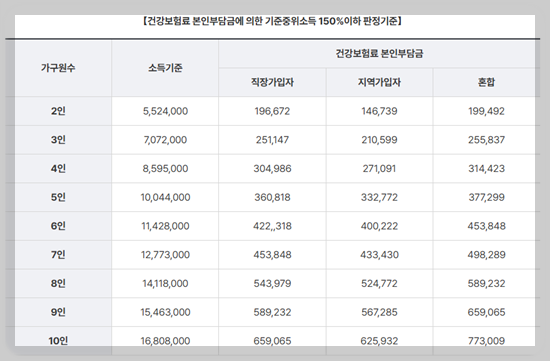The width and height of the screenshot is (550, 361).
Task: Click the 433,430 cell
Action: pos(380,255)
